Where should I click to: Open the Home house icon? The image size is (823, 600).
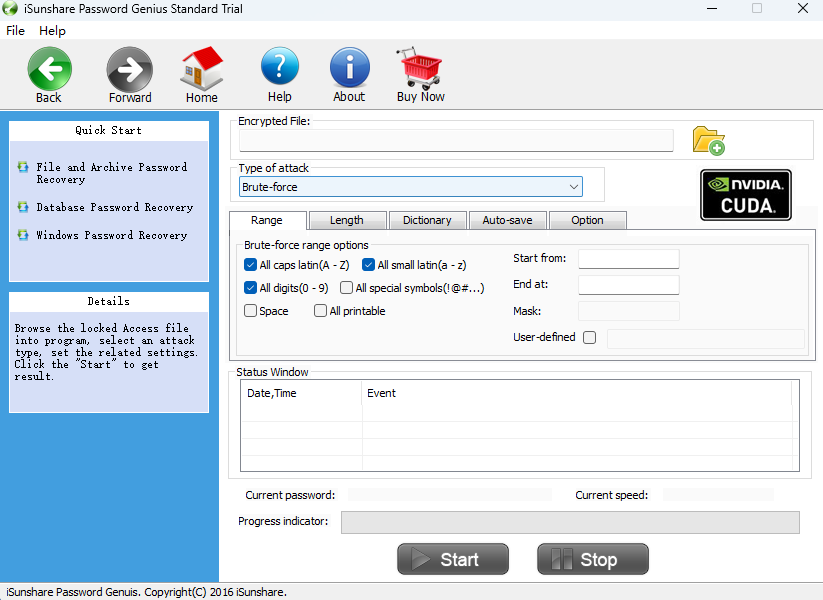(202, 68)
